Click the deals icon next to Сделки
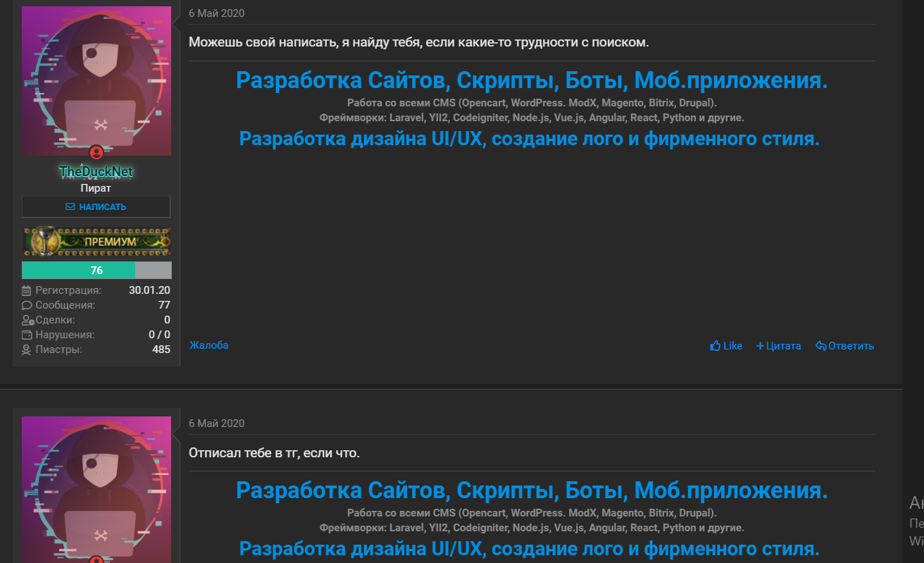Screen dimensions: 924x563 27,320
